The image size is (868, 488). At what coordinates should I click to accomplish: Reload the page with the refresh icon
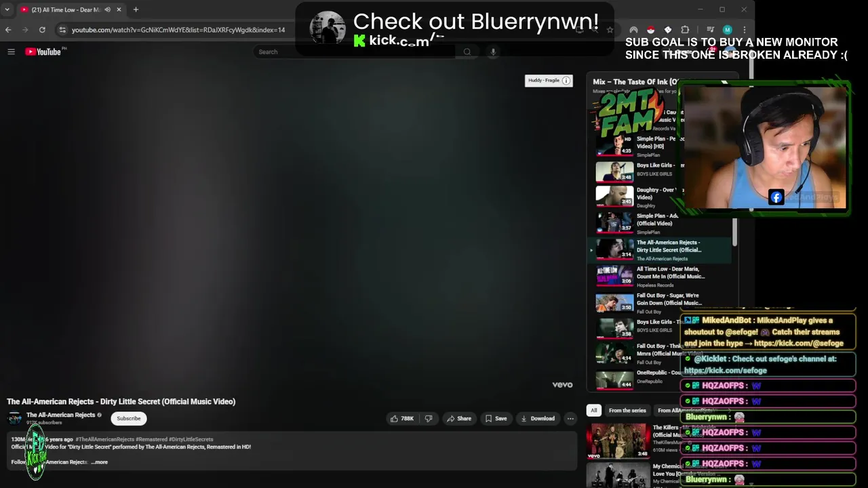click(x=42, y=30)
